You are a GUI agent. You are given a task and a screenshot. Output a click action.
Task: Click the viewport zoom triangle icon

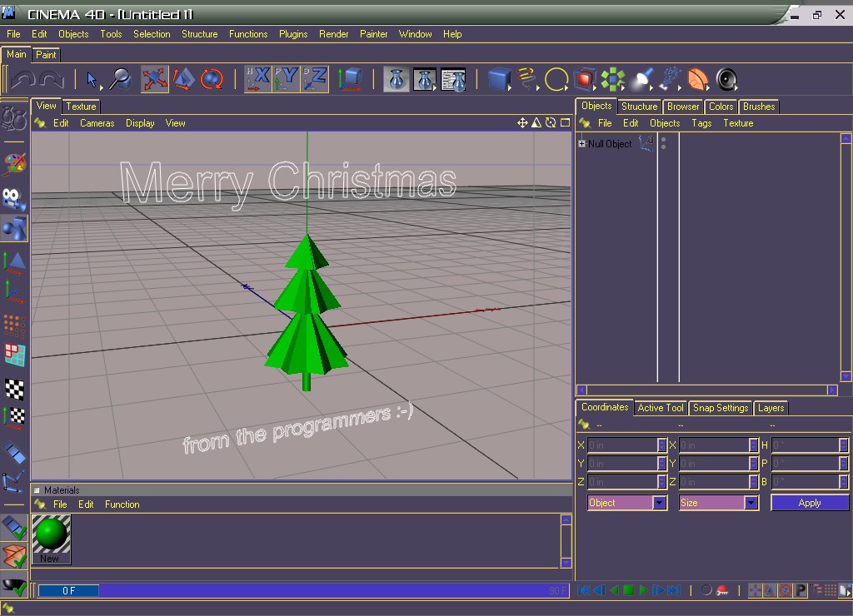pyautogui.click(x=536, y=123)
